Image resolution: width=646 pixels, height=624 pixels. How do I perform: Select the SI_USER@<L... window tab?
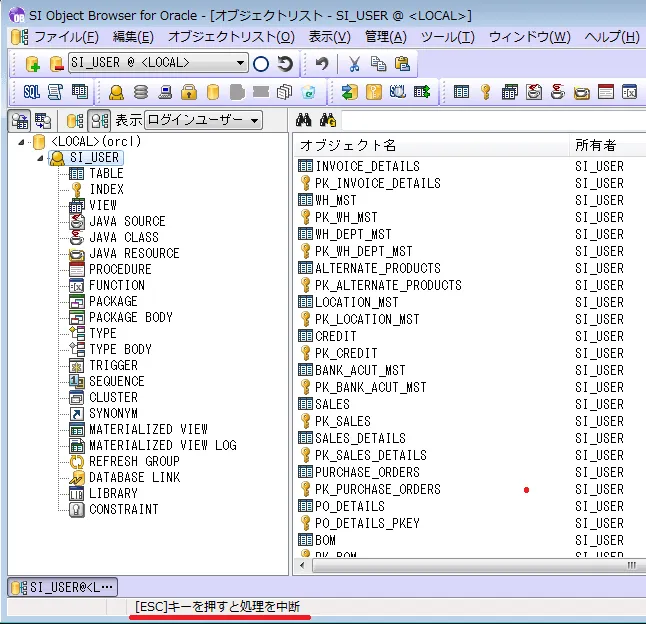click(x=63, y=587)
